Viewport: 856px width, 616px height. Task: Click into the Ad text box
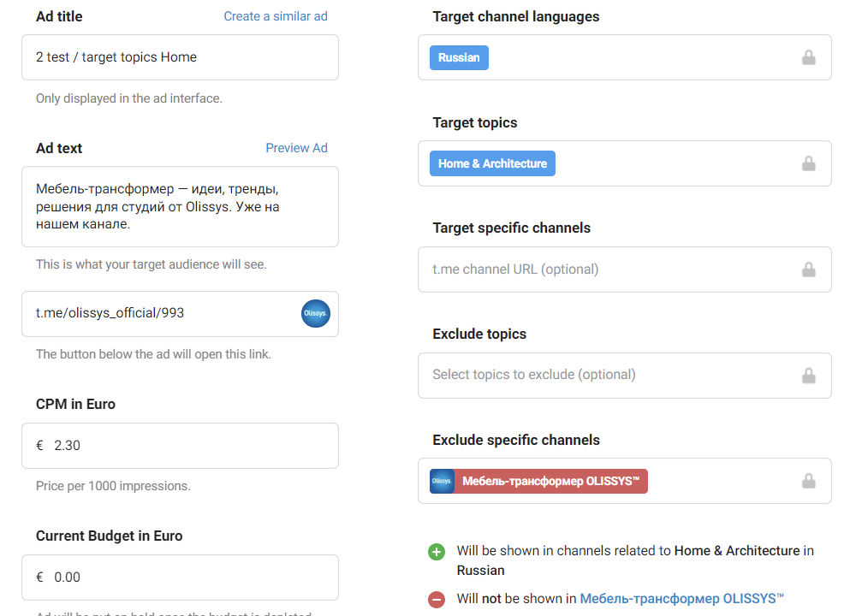180,206
